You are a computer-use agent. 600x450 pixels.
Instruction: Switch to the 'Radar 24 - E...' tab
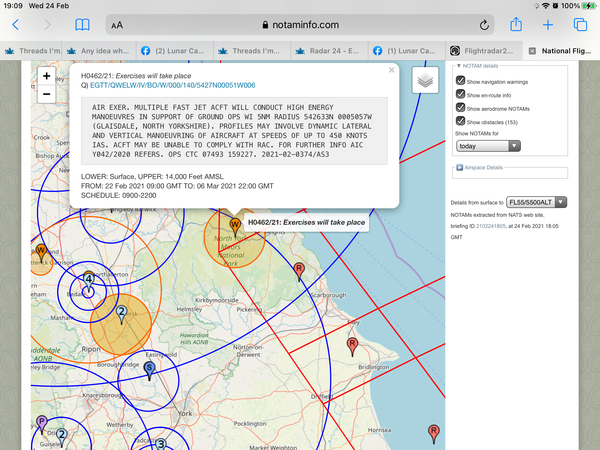[329, 51]
